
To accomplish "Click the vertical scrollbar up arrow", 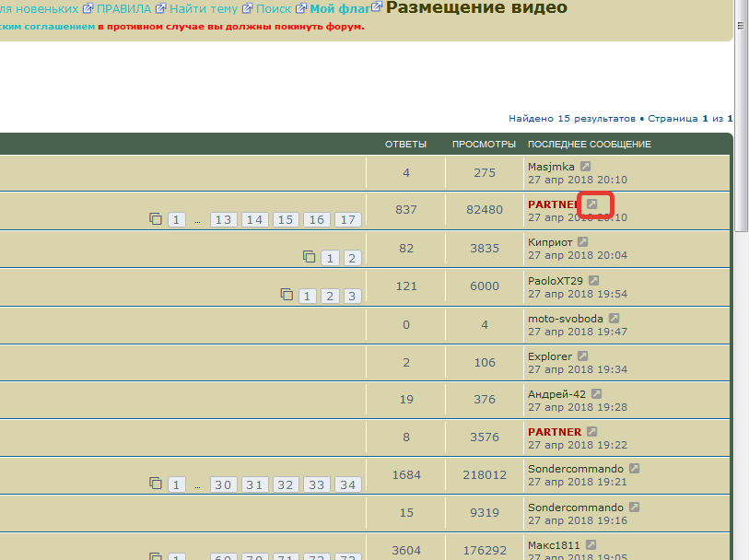I will point(742,6).
